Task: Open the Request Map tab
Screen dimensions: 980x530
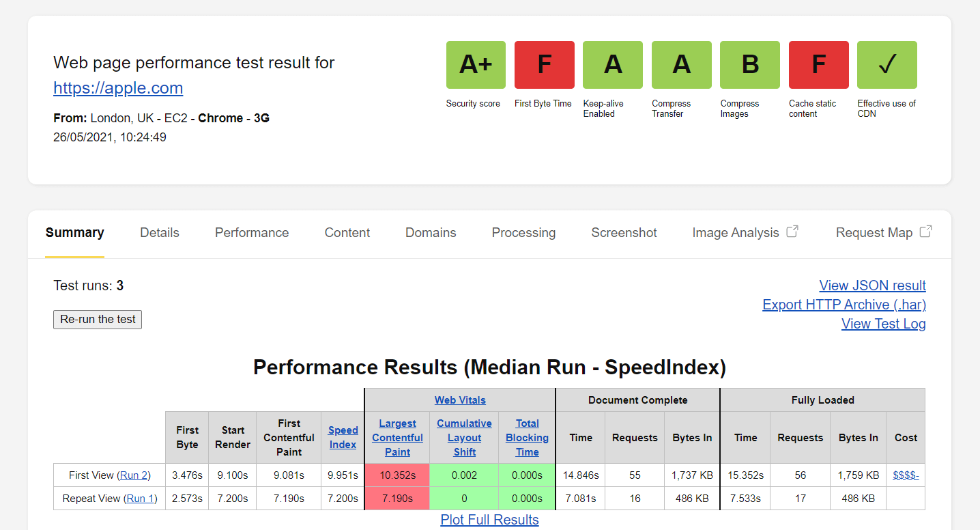Action: (x=874, y=232)
